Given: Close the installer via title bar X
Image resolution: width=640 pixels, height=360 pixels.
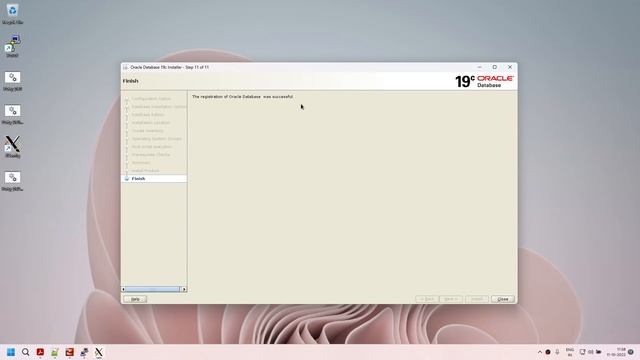Looking at the screenshot, I should (510, 67).
